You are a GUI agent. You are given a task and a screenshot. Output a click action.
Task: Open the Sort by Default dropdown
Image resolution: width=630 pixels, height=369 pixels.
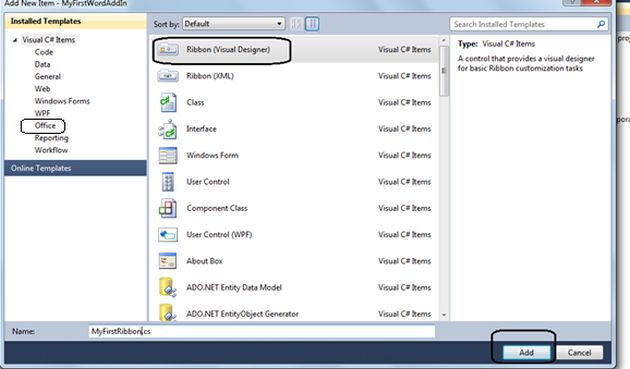pos(233,24)
